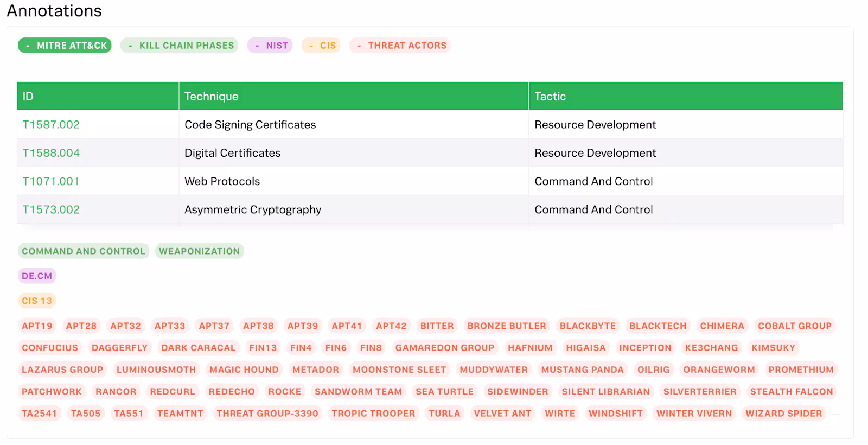Select the Lazarus Group threat actor tag
The width and height of the screenshot is (868, 445).
coord(62,370)
